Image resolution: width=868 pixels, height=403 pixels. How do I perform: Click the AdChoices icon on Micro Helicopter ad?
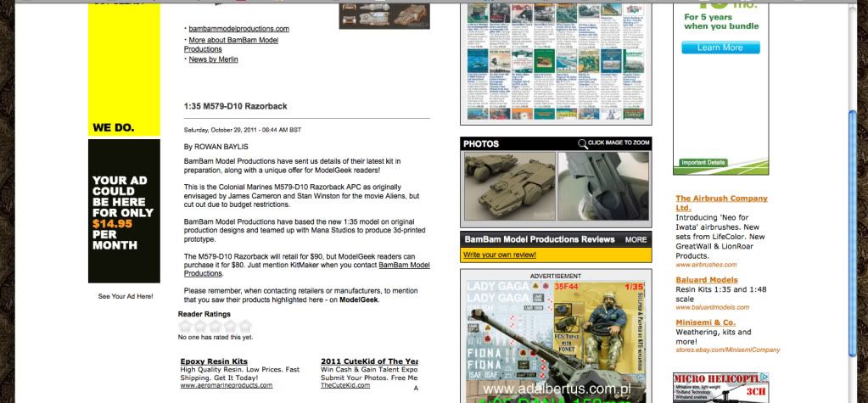764,377
